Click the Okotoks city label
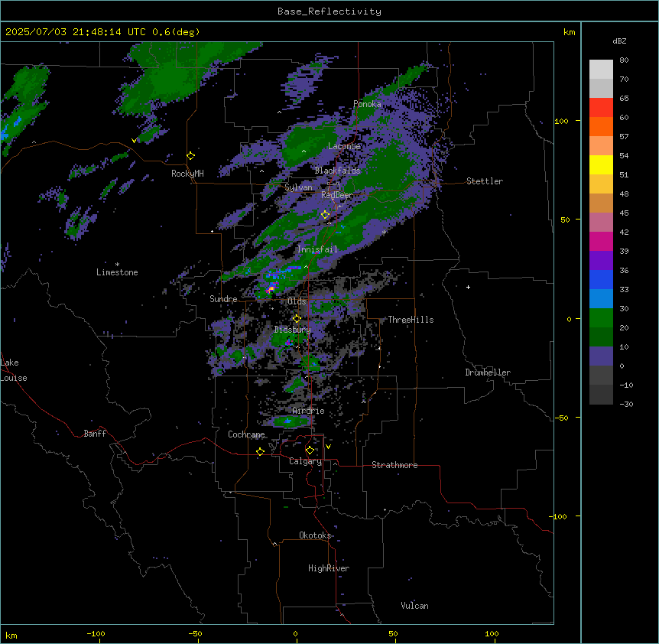Screen dimensions: 659x644 315,535
